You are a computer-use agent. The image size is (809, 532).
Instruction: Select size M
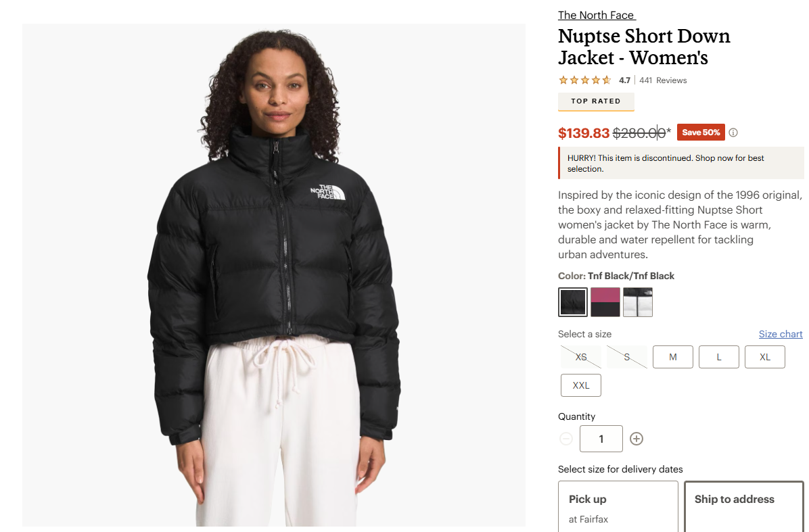pos(673,357)
